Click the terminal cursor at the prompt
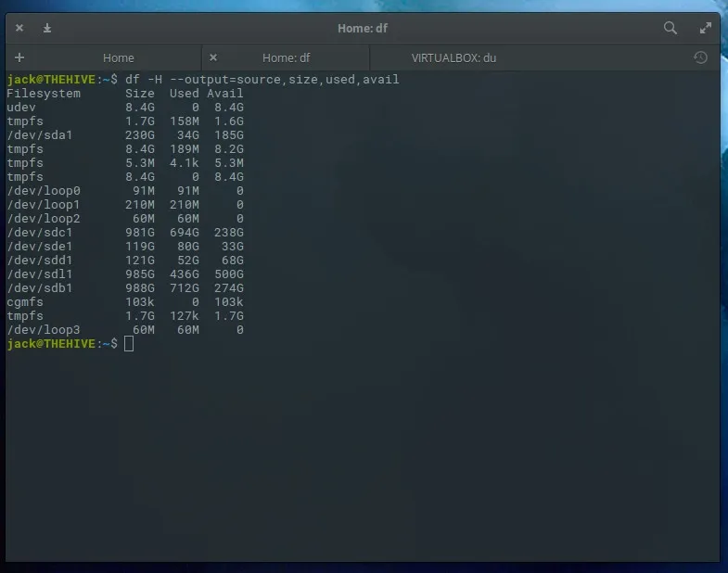Screen dimensions: 728x573 [129, 344]
